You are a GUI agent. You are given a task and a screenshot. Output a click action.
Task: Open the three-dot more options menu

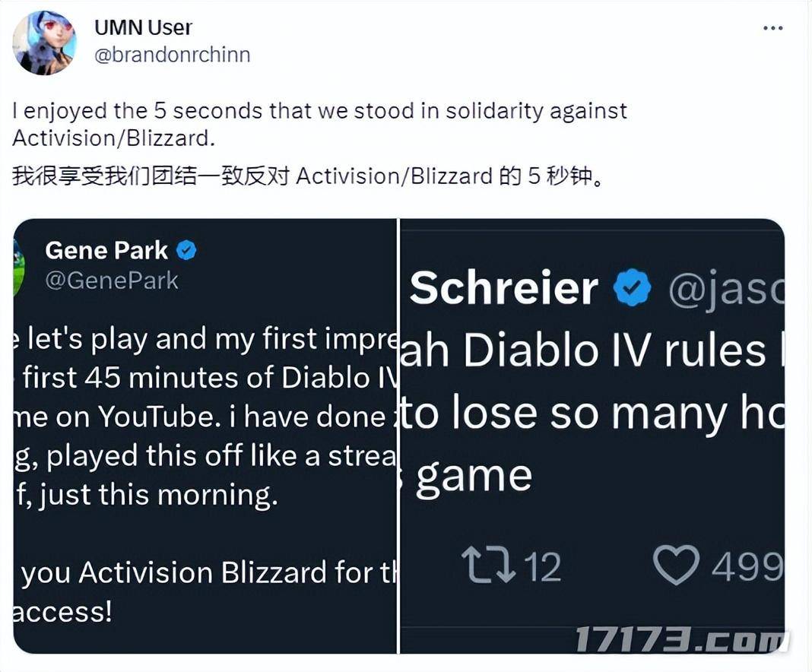[772, 29]
